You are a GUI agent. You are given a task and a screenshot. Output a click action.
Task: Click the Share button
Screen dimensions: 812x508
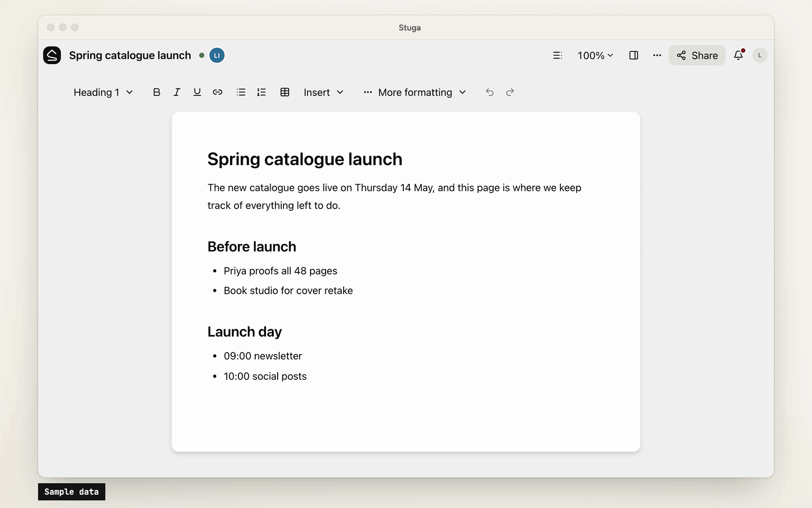(697, 56)
